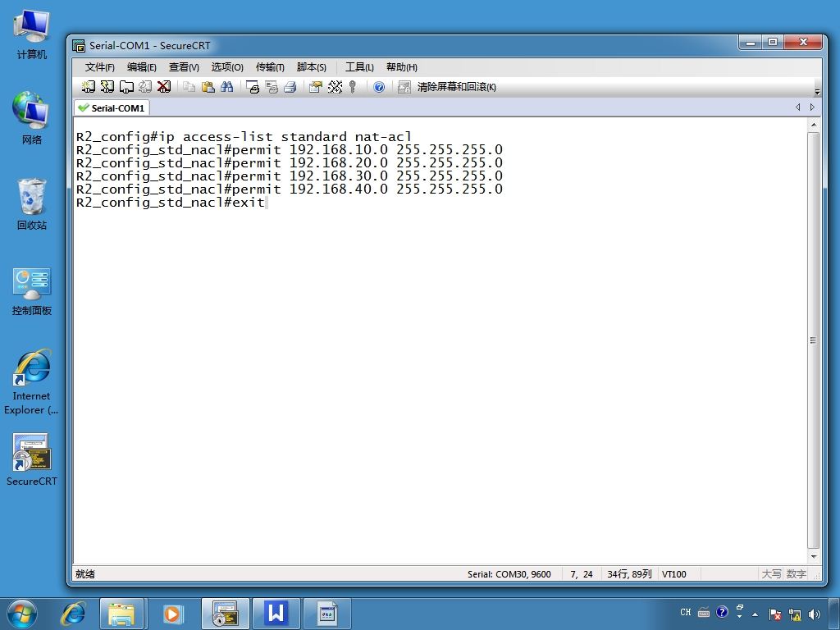Screen dimensions: 840x630
Task: Click the volume speaker tray icon
Action: tap(815, 614)
